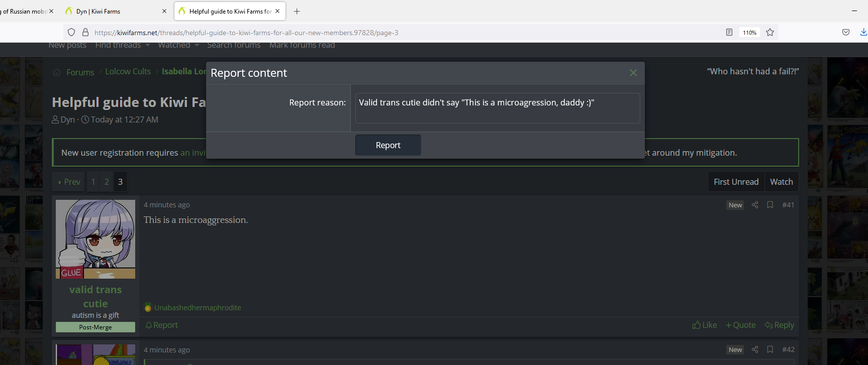The width and height of the screenshot is (868, 365).
Task: Go to thread page 1
Action: [93, 182]
